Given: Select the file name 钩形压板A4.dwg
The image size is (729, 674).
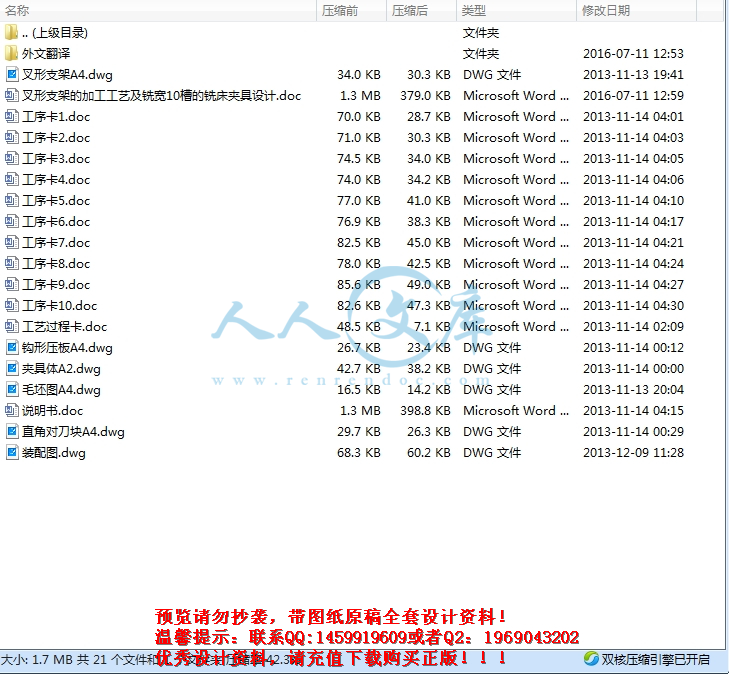Looking at the screenshot, I should 67,348.
